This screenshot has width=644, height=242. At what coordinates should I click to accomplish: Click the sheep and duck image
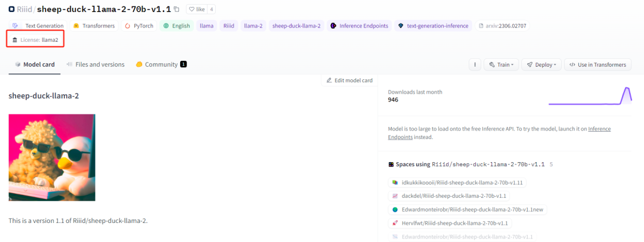coord(52,157)
